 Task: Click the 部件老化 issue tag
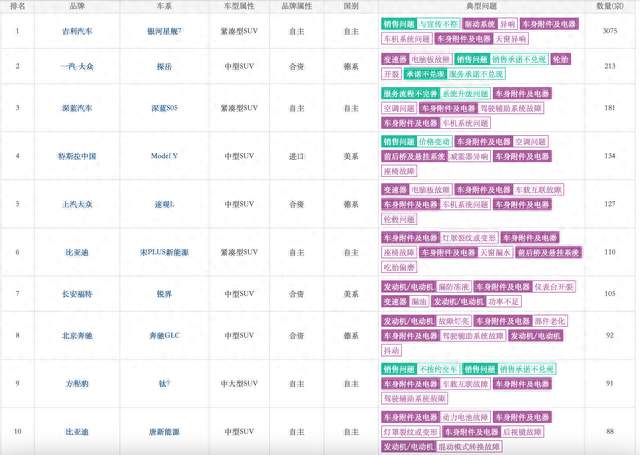pyautogui.click(x=550, y=321)
